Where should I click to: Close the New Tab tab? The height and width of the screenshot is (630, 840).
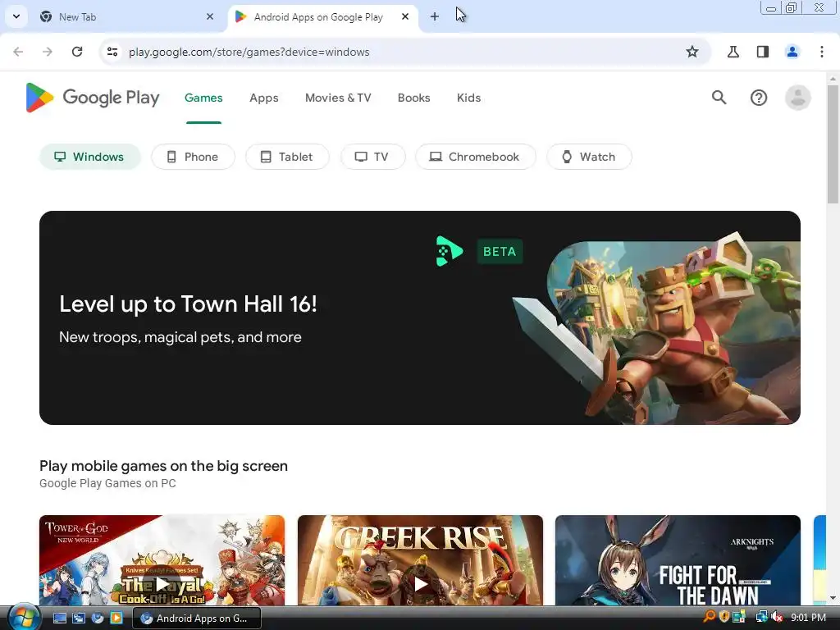210,16
